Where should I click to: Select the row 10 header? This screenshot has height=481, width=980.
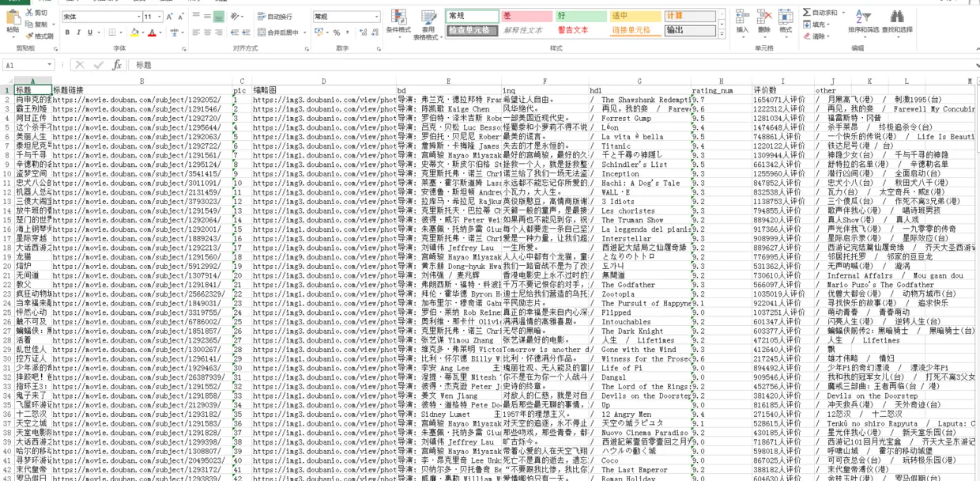coord(7,174)
